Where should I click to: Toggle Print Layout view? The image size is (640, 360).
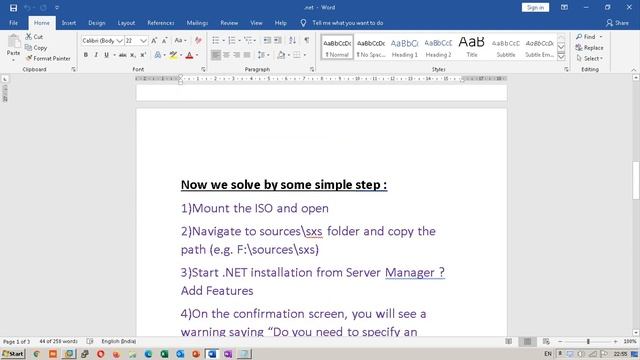point(527,341)
